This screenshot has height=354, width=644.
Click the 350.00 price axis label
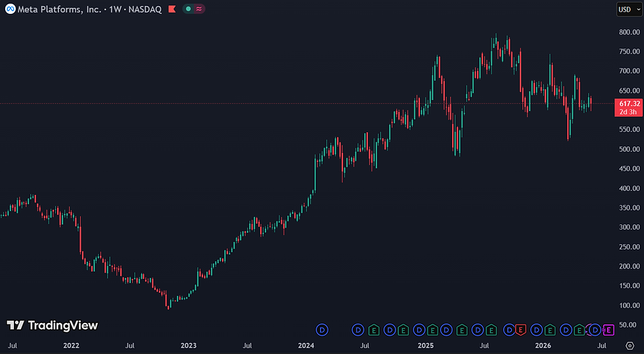click(630, 208)
